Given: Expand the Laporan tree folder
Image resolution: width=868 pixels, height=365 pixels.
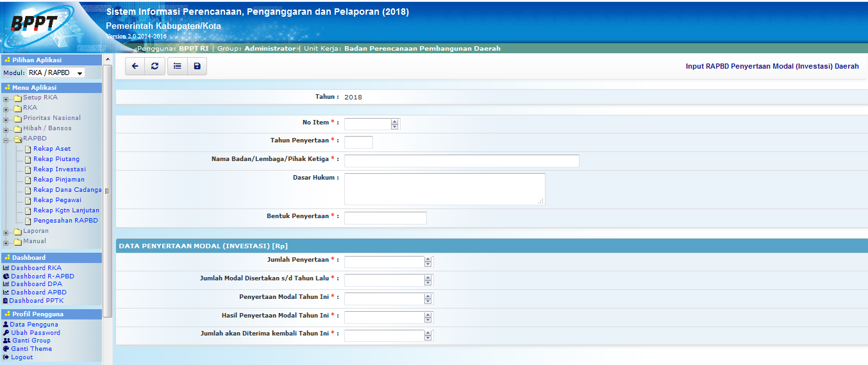Looking at the screenshot, I should click(6, 232).
